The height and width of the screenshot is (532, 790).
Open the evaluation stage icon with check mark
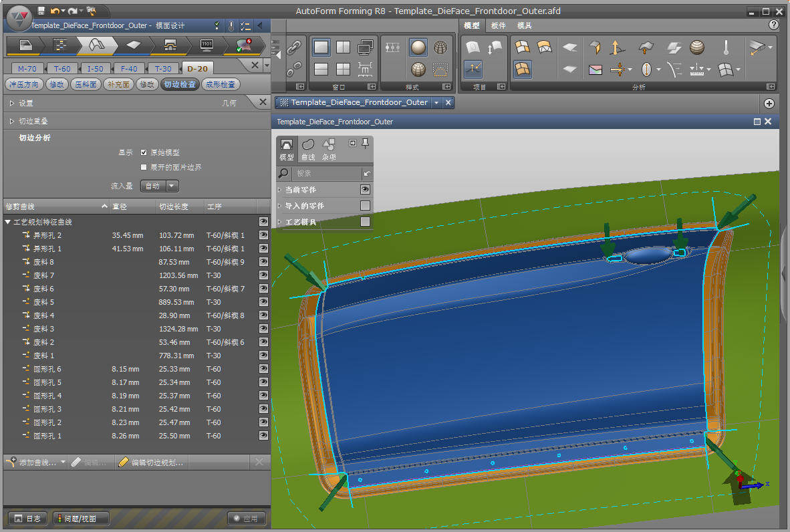point(244,45)
